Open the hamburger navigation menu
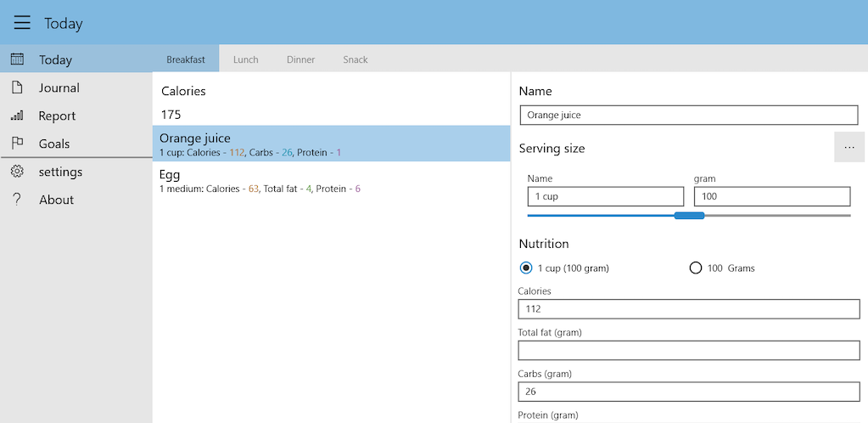 click(22, 23)
